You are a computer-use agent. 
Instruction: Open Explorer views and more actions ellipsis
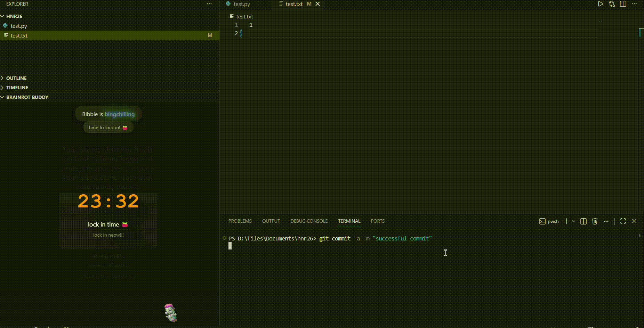(x=209, y=4)
